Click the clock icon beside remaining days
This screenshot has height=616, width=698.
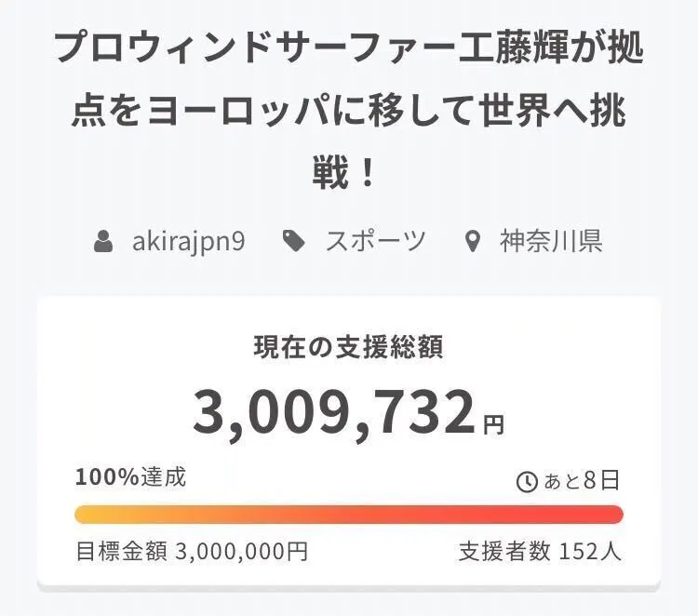pos(527,481)
